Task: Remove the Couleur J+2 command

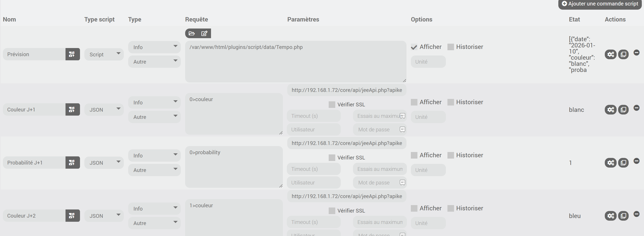Action: pos(637,214)
